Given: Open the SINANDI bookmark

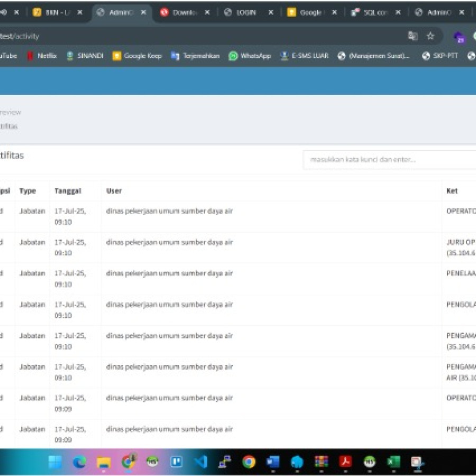Looking at the screenshot, I should click(x=85, y=56).
